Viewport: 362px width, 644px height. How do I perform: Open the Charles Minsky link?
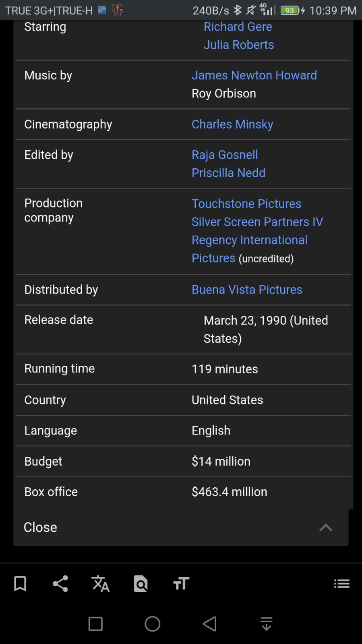coord(232,124)
